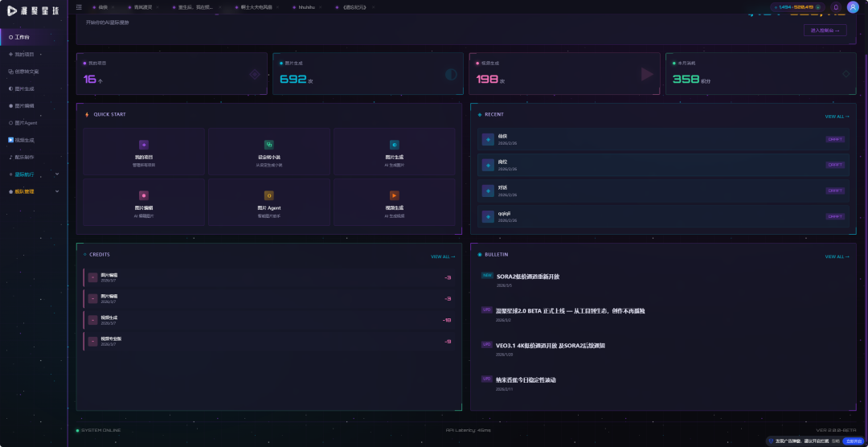
Task: Switch to the hhuhihu tab
Action: (306, 7)
